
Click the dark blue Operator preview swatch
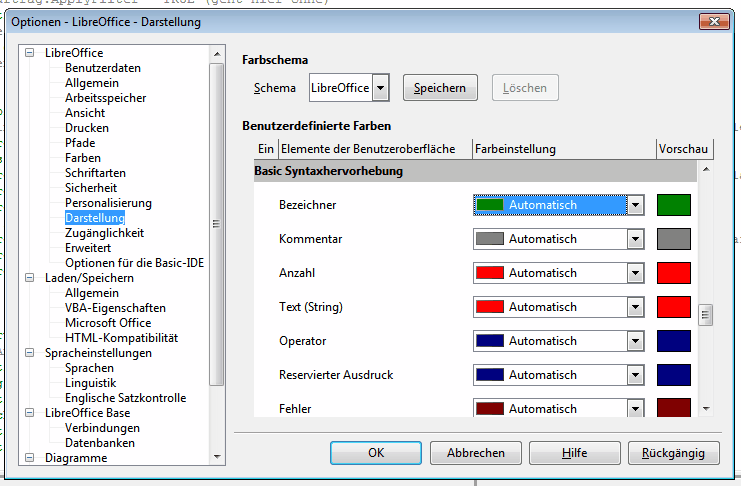pyautogui.click(x=674, y=341)
